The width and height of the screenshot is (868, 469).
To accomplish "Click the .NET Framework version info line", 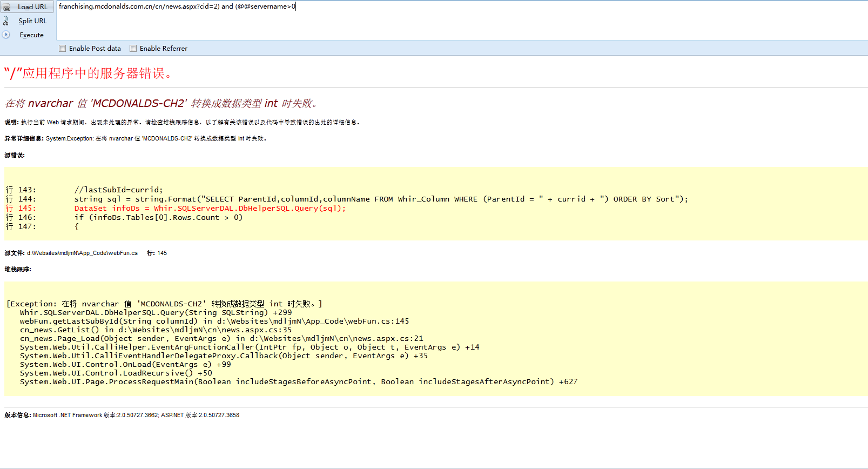I will pyautogui.click(x=122, y=415).
